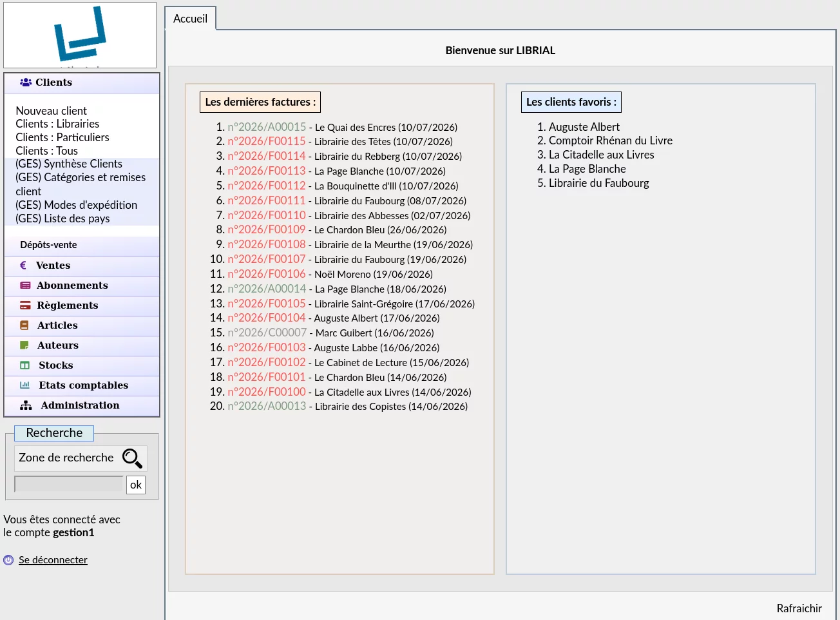Open favorite client Librairie du Faubourg
The image size is (840, 620).
(x=599, y=183)
